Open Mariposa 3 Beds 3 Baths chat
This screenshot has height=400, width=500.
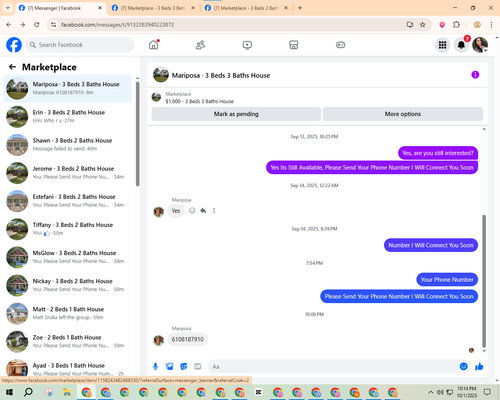click(x=67, y=88)
